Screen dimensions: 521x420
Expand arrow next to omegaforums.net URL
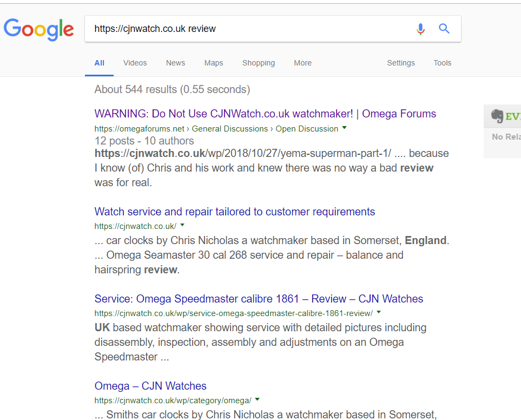pos(345,128)
